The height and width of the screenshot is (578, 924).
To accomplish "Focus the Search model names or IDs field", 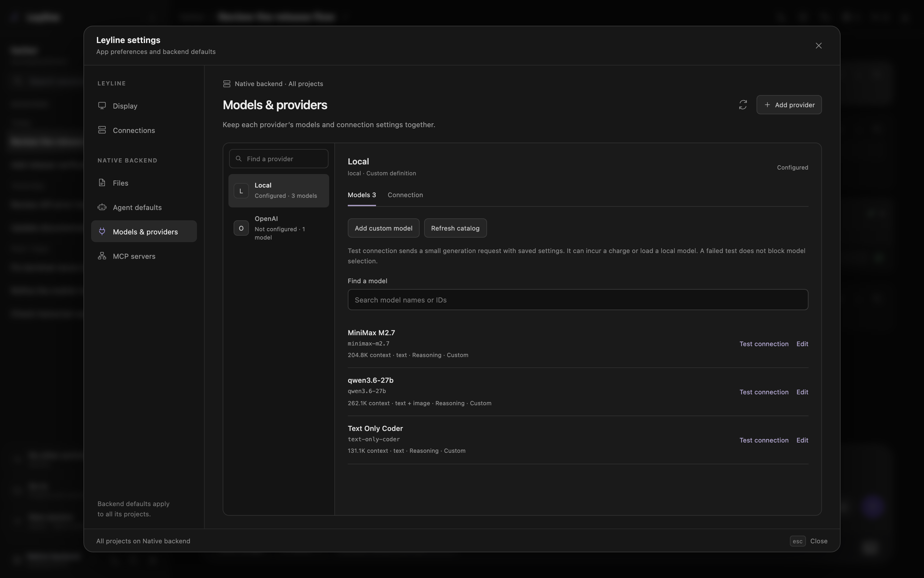I will click(x=578, y=300).
